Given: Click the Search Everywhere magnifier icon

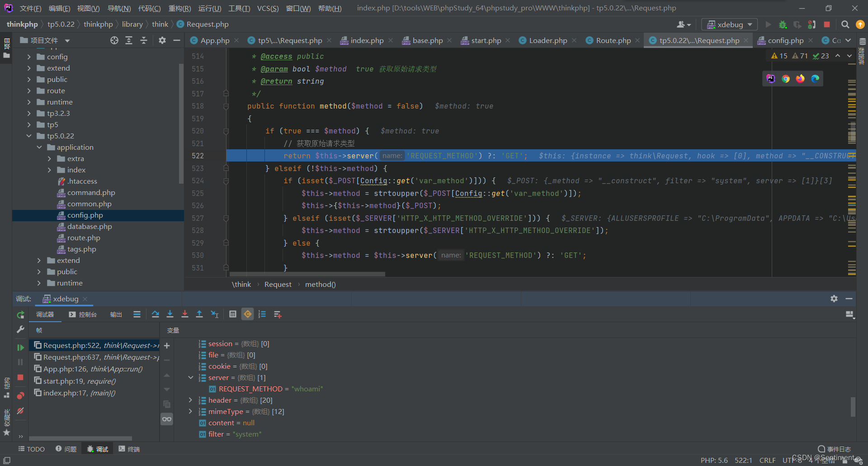Looking at the screenshot, I should coord(845,24).
